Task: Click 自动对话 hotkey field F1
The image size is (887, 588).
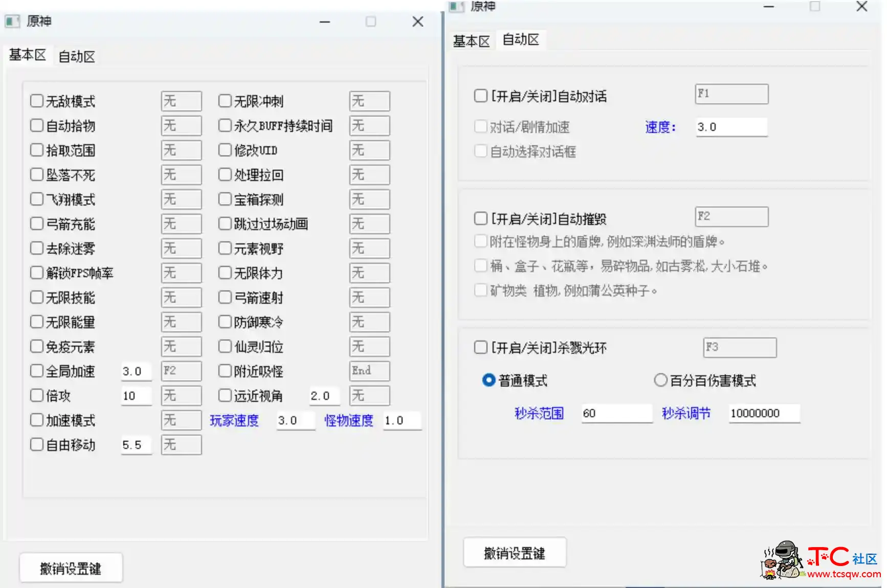Action: pos(732,94)
